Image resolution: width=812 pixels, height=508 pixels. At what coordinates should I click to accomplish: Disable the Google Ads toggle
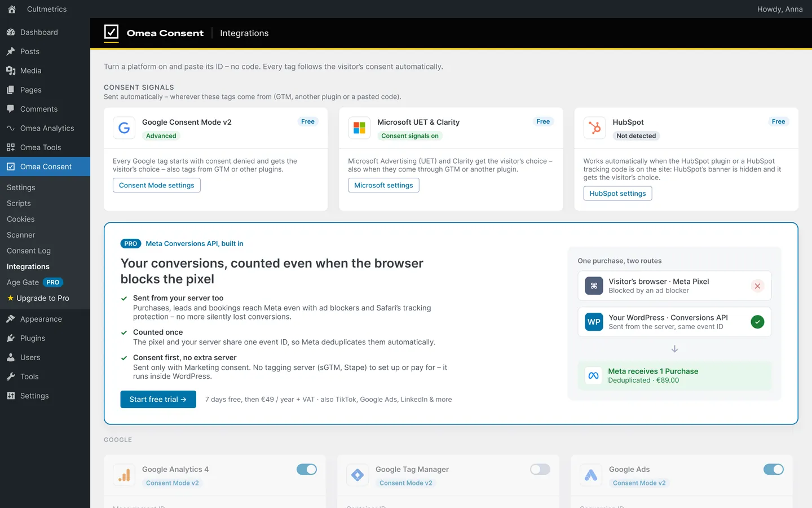coord(774,470)
